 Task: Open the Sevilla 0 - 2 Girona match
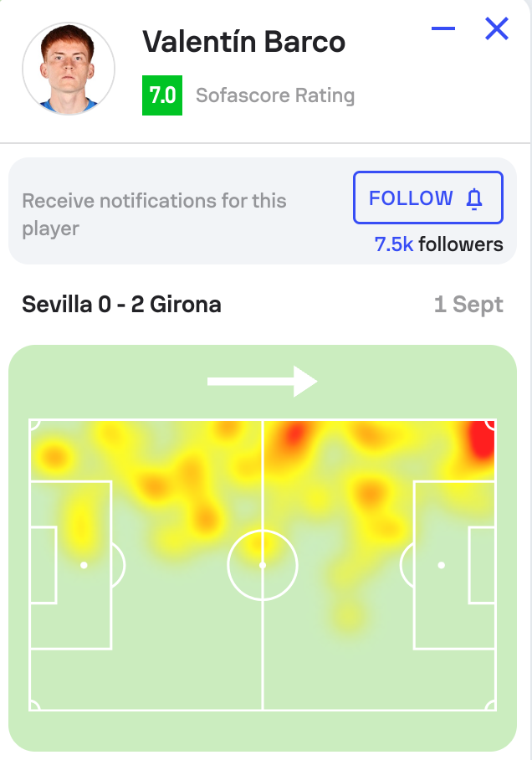click(x=121, y=304)
